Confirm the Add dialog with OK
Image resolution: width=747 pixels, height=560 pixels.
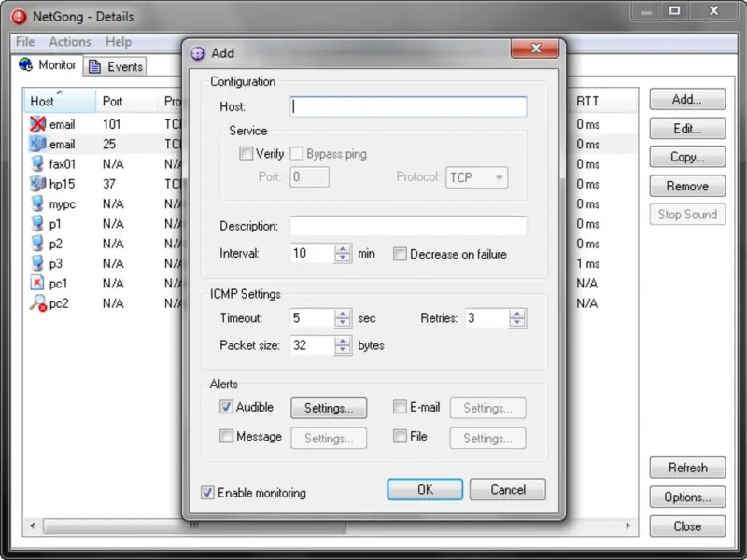pyautogui.click(x=425, y=489)
